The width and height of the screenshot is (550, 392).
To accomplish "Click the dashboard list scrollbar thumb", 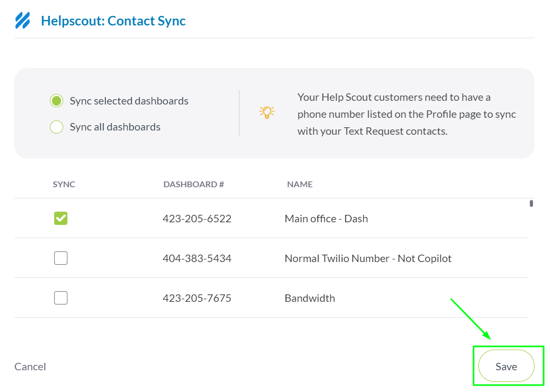I will point(531,203).
